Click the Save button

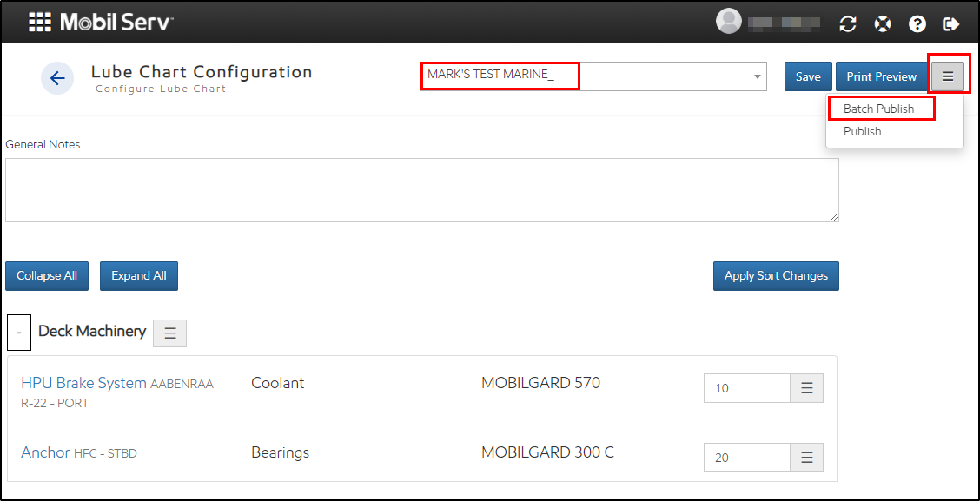[x=807, y=76]
